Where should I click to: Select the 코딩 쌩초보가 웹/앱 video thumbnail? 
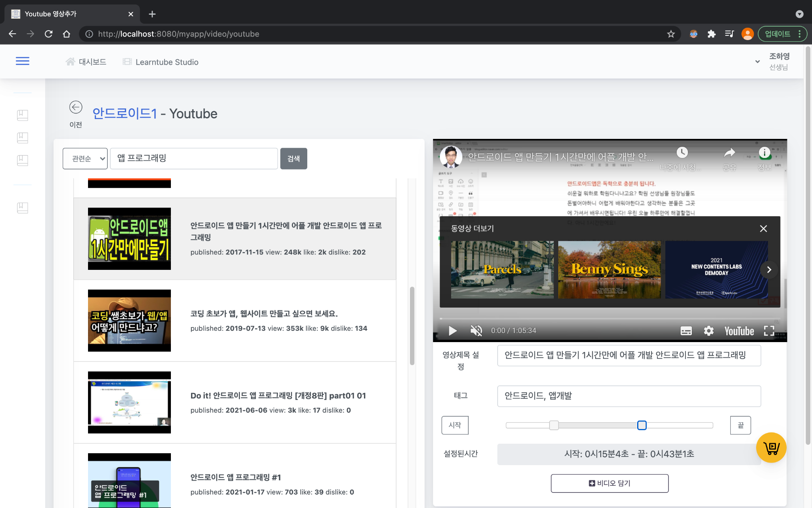pyautogui.click(x=129, y=321)
